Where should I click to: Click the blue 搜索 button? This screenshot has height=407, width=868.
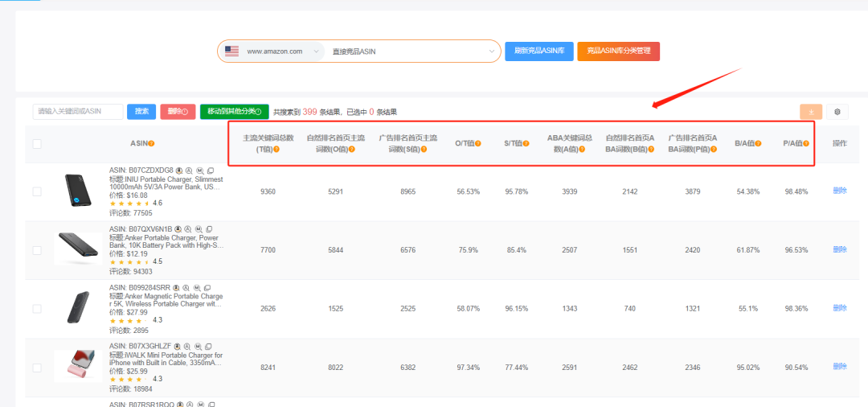(x=141, y=111)
